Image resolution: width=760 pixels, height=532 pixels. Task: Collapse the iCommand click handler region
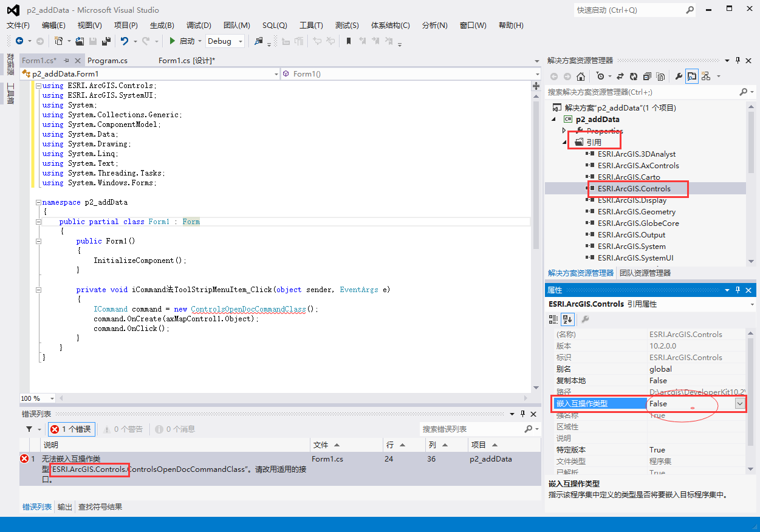pos(38,290)
